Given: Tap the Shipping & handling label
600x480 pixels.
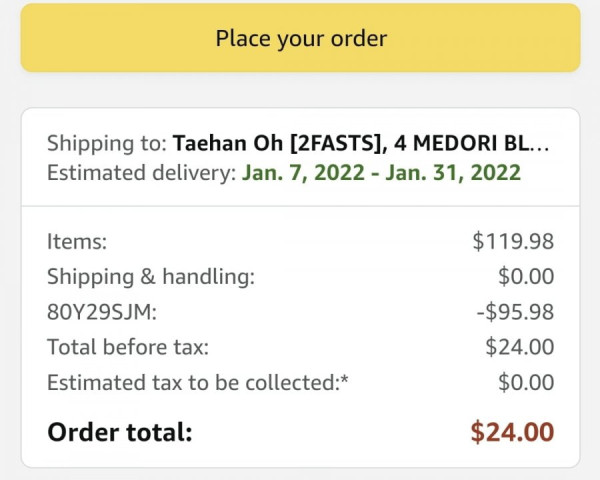Looking at the screenshot, I should point(151,276).
